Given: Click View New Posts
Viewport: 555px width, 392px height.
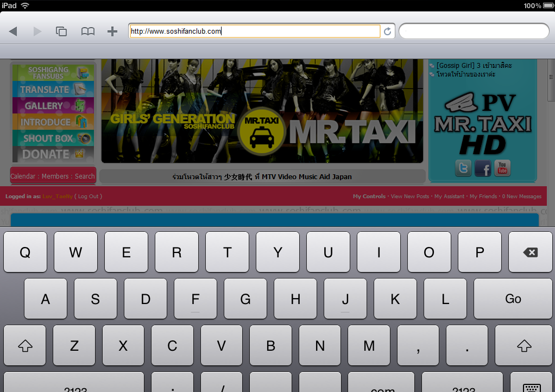Looking at the screenshot, I should [410, 197].
